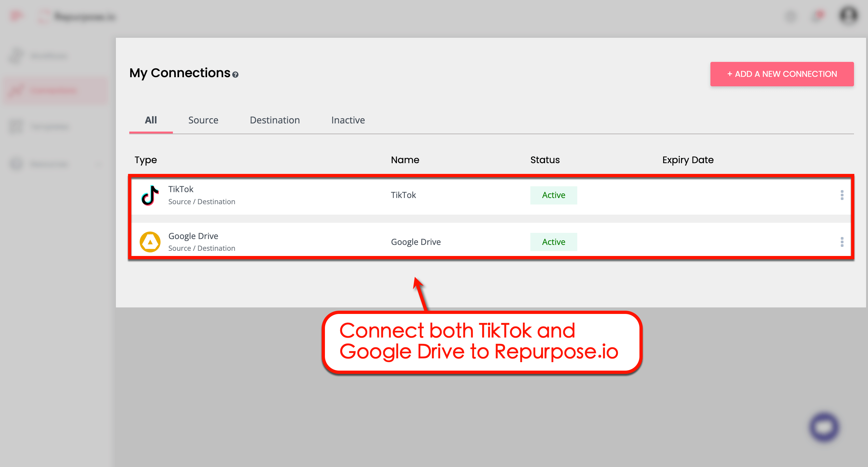The height and width of the screenshot is (467, 868).
Task: Open the Workflows sidebar icon
Action: pos(16,56)
